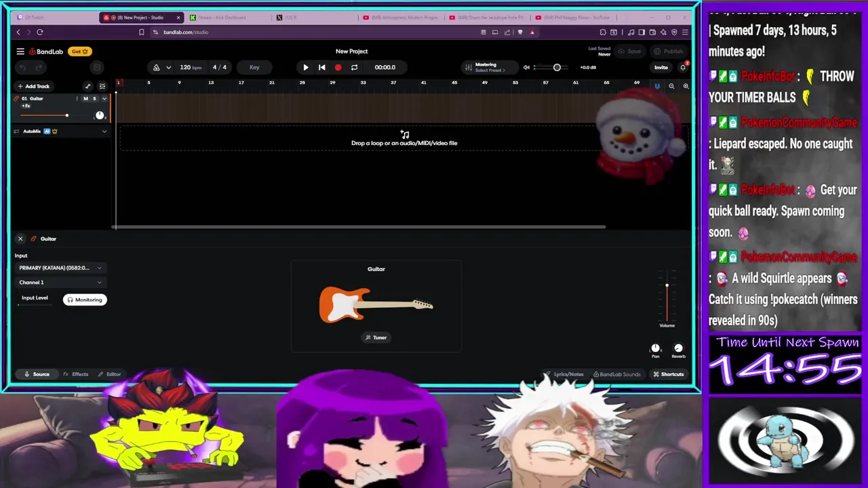This screenshot has height=488, width=868.
Task: Click +Fx on the Guitar track
Action: coord(26,106)
